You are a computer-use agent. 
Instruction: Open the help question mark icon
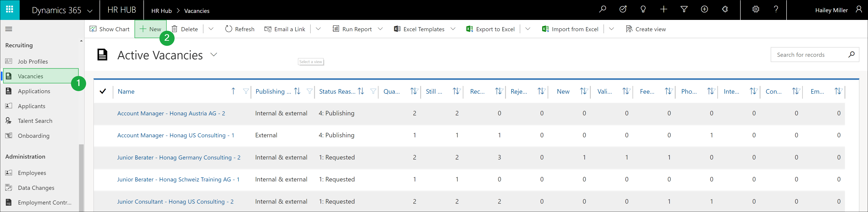tap(776, 10)
